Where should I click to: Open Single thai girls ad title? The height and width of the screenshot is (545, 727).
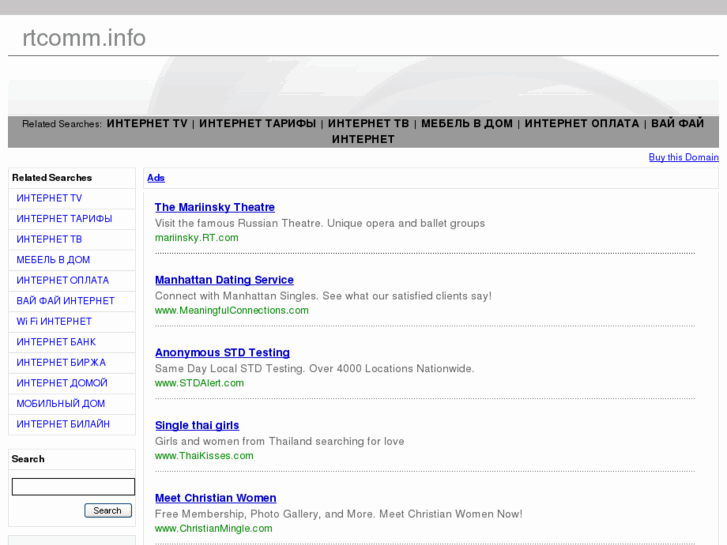coord(197,425)
